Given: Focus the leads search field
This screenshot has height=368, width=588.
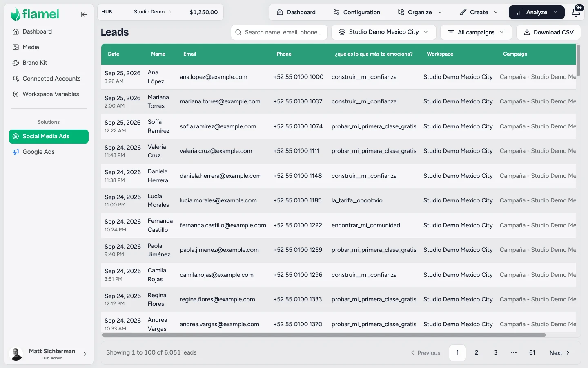Looking at the screenshot, I should 279,32.
